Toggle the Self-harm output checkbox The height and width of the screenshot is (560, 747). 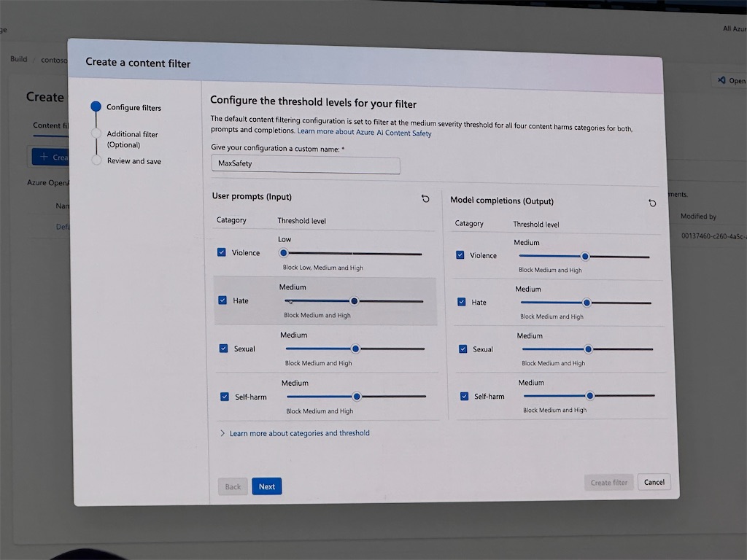pyautogui.click(x=465, y=396)
